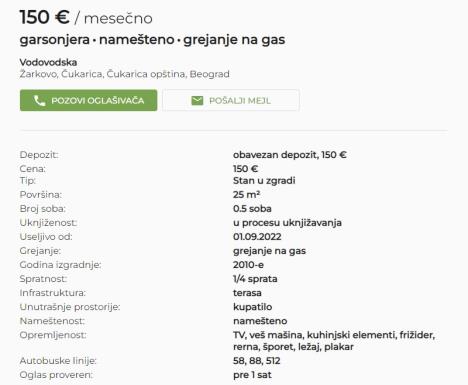Click the 25 m² surface value
468x385 pixels.
click(246, 194)
